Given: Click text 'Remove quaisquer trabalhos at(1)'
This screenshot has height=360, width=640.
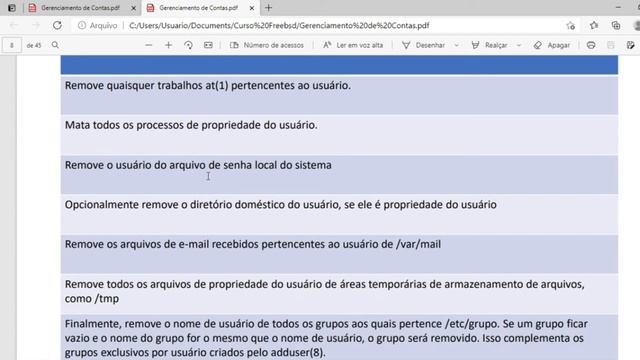Looking at the screenshot, I should click(147, 85).
